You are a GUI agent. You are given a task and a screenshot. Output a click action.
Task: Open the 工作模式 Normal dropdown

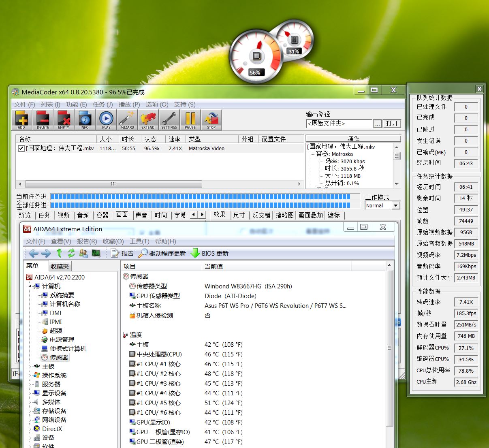click(x=382, y=205)
